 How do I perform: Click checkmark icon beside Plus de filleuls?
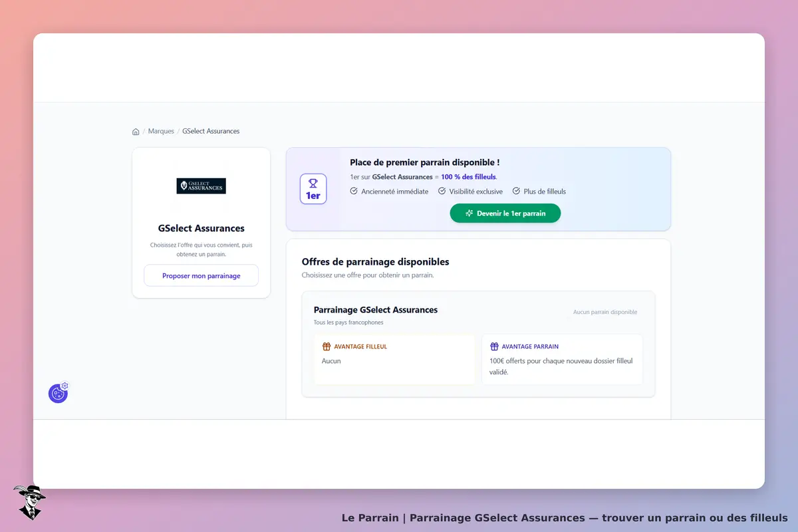tap(516, 191)
